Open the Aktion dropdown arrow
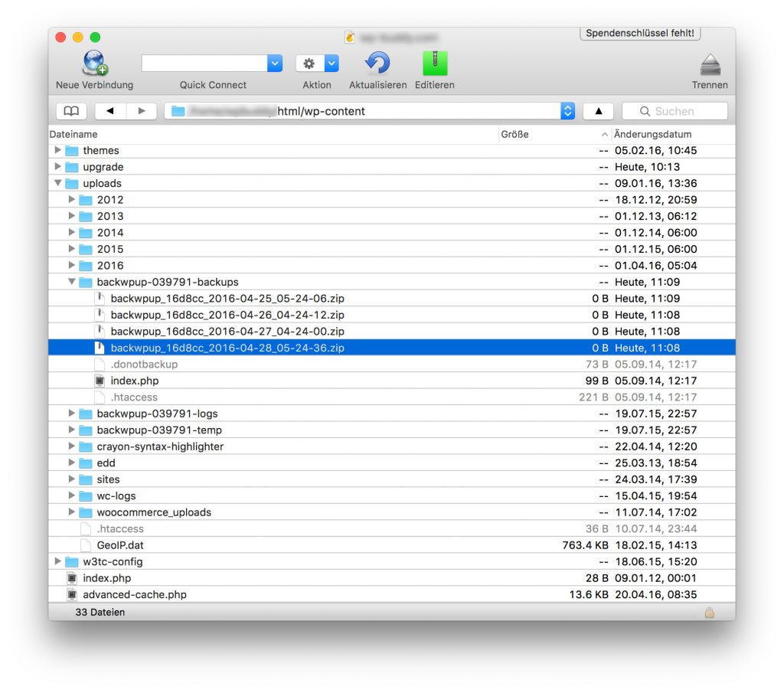The height and width of the screenshot is (690, 784). click(x=331, y=63)
